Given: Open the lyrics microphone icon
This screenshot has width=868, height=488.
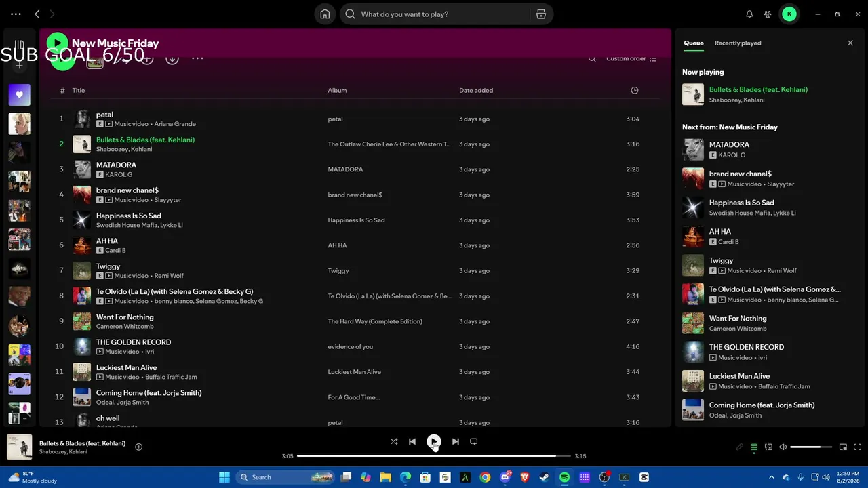Looking at the screenshot, I should (740, 447).
